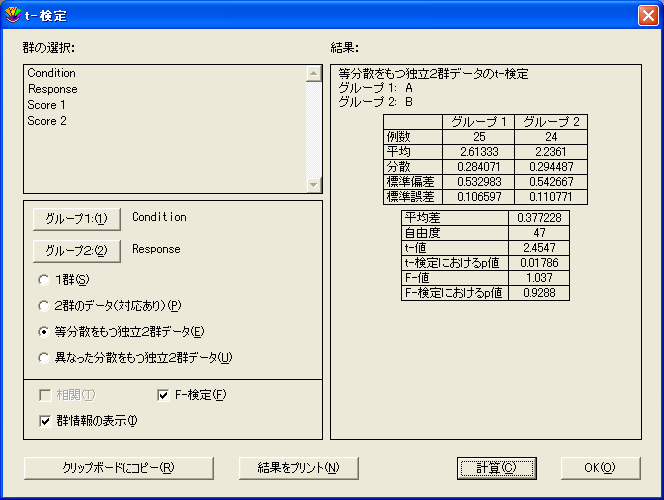Click the 平均差 value 0.377228
Image resolution: width=664 pixels, height=500 pixels.
pos(539,218)
